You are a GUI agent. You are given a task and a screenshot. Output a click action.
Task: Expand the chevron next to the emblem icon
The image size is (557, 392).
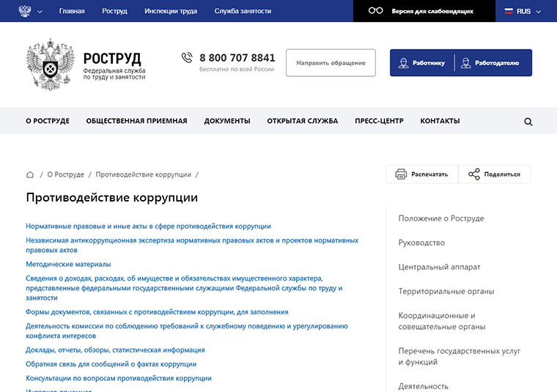click(x=40, y=12)
